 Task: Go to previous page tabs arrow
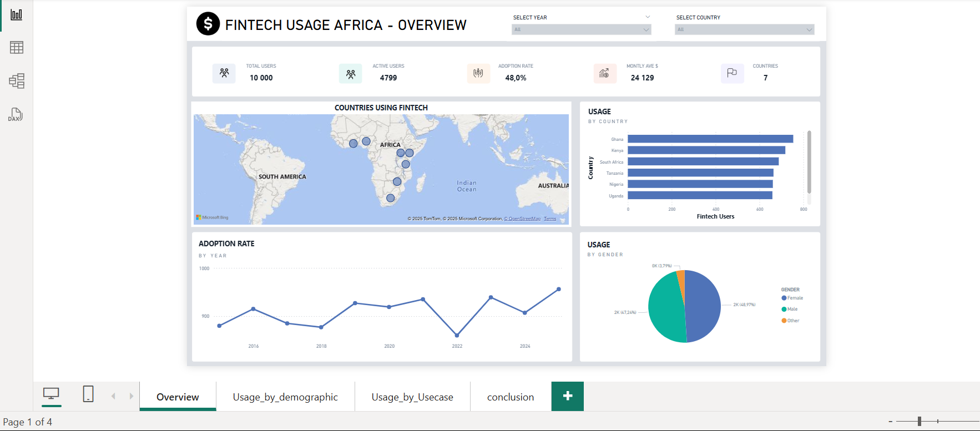(113, 396)
